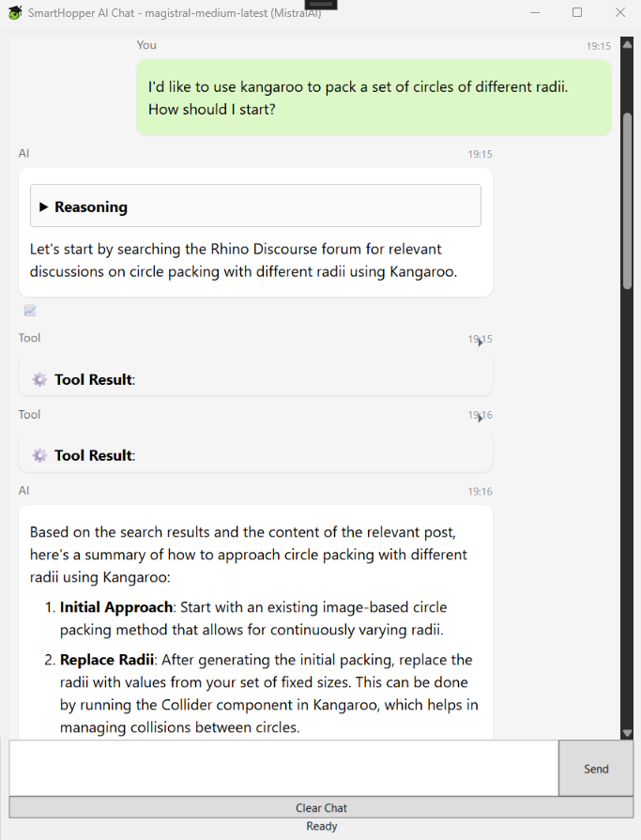
Task: Click the chat scrollbar up arrow
Action: tap(627, 44)
